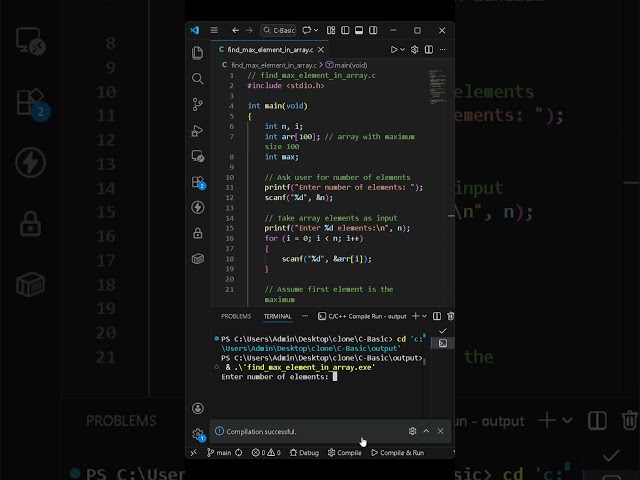Click the terminal scrollbar
The height and width of the screenshot is (480, 640).
tap(424, 361)
